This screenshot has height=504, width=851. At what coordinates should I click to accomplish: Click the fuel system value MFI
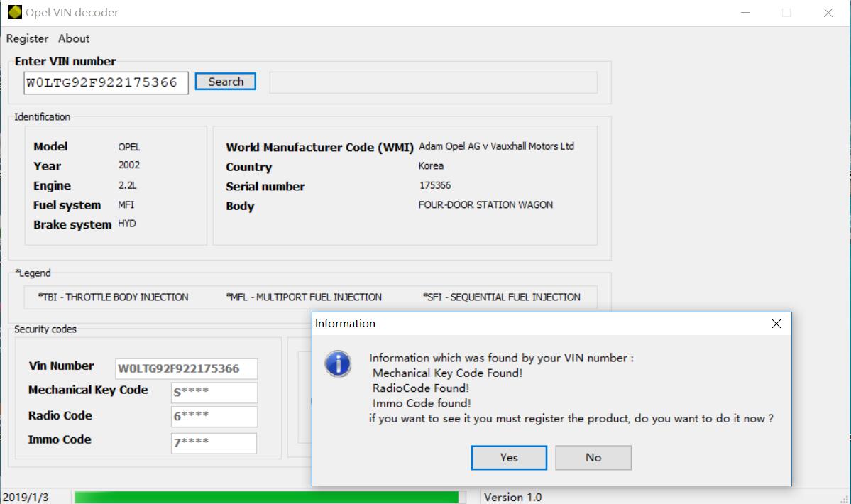[x=126, y=204]
